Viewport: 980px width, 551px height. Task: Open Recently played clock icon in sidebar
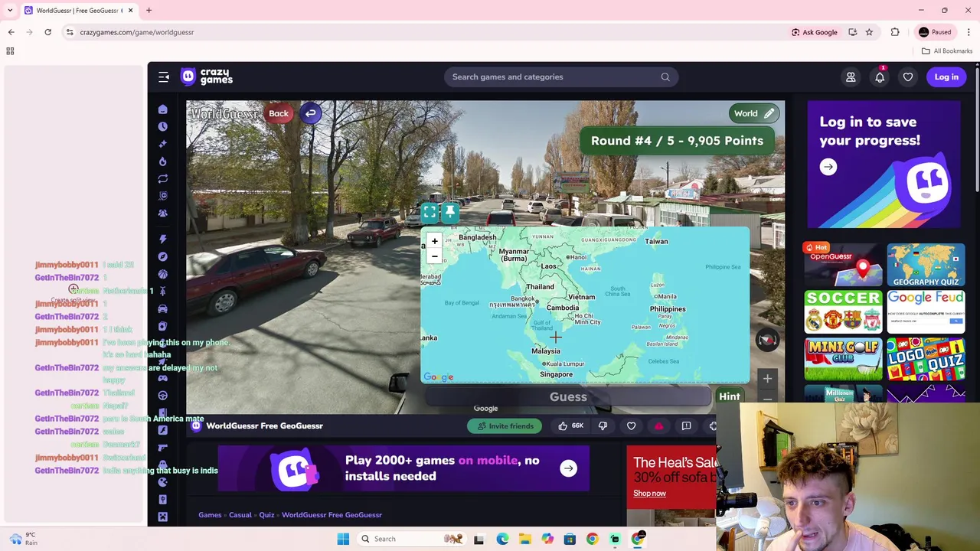(162, 126)
